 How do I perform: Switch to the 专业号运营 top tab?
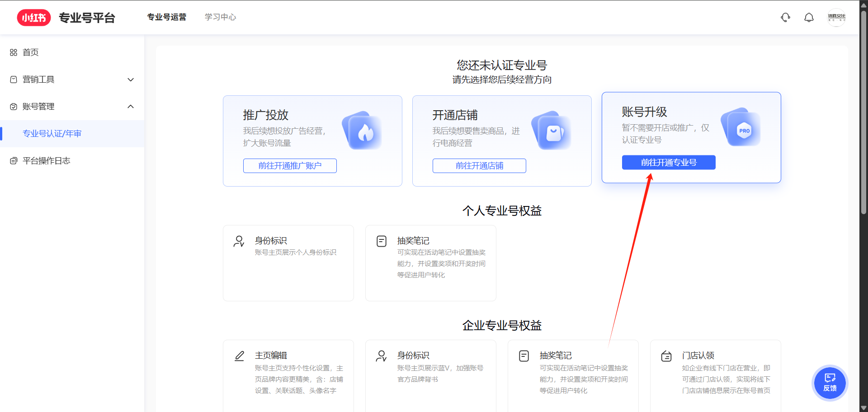(x=167, y=17)
